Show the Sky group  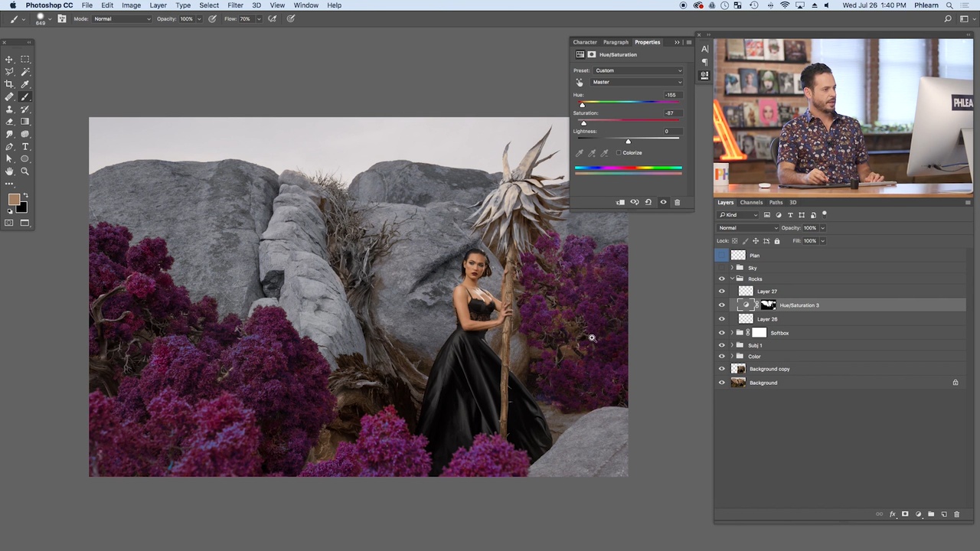pos(721,268)
